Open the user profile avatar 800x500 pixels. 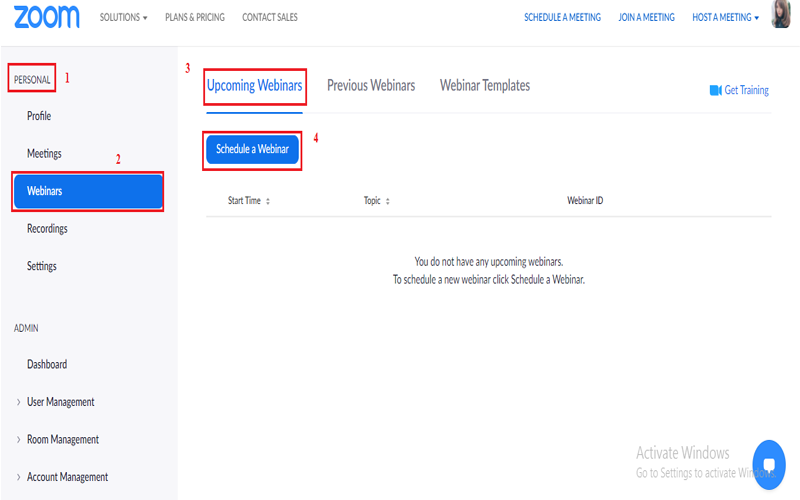(781, 14)
